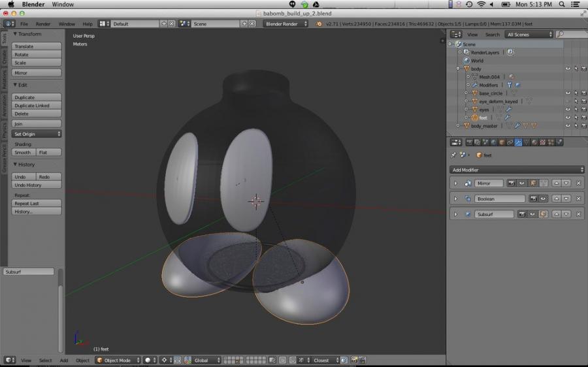The width and height of the screenshot is (588, 367).
Task: Expand the Subsurf modifier panel
Action: (x=455, y=214)
